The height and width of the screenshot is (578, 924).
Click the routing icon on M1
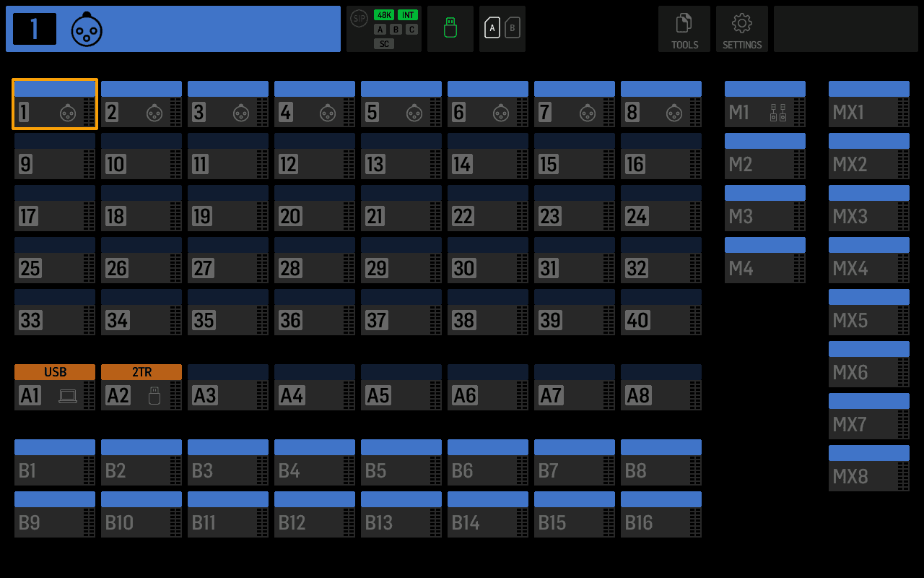pos(778,113)
